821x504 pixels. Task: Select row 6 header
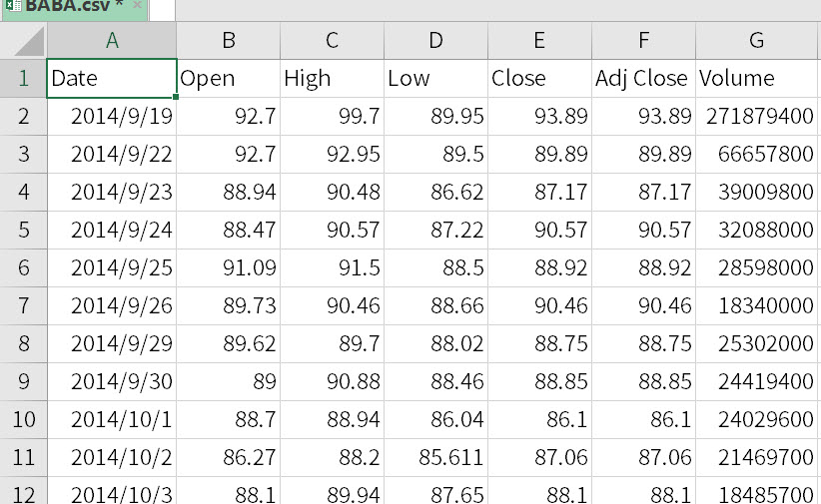tap(24, 267)
